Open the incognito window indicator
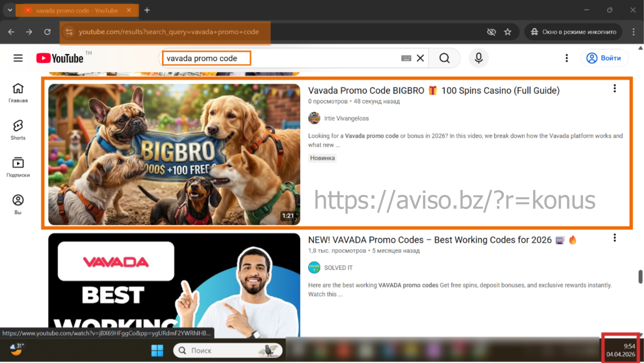This screenshot has width=644, height=363. pos(573,32)
